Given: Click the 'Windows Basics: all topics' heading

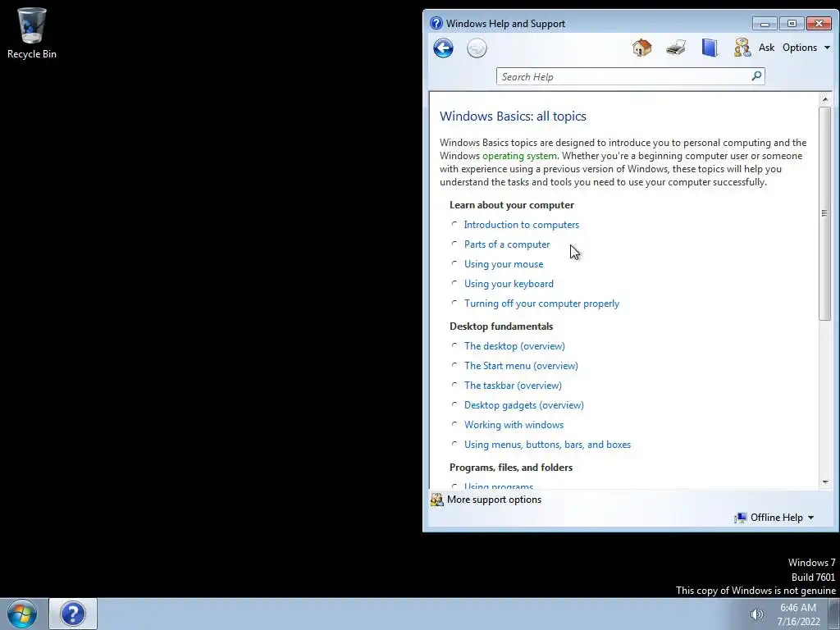Looking at the screenshot, I should (x=513, y=116).
